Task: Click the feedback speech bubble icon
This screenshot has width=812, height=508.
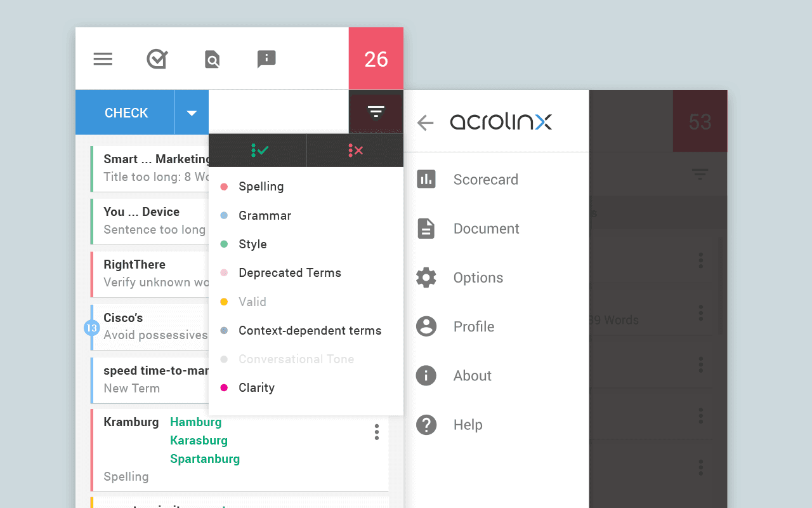Action: pos(266,58)
